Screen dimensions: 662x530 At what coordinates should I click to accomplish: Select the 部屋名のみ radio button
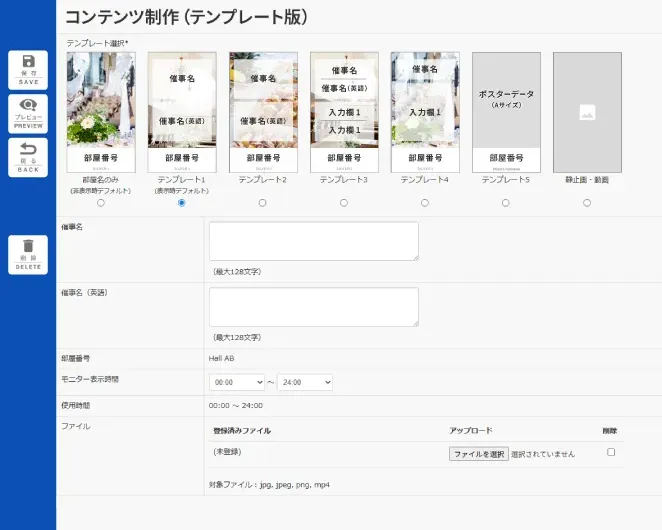[x=101, y=203]
